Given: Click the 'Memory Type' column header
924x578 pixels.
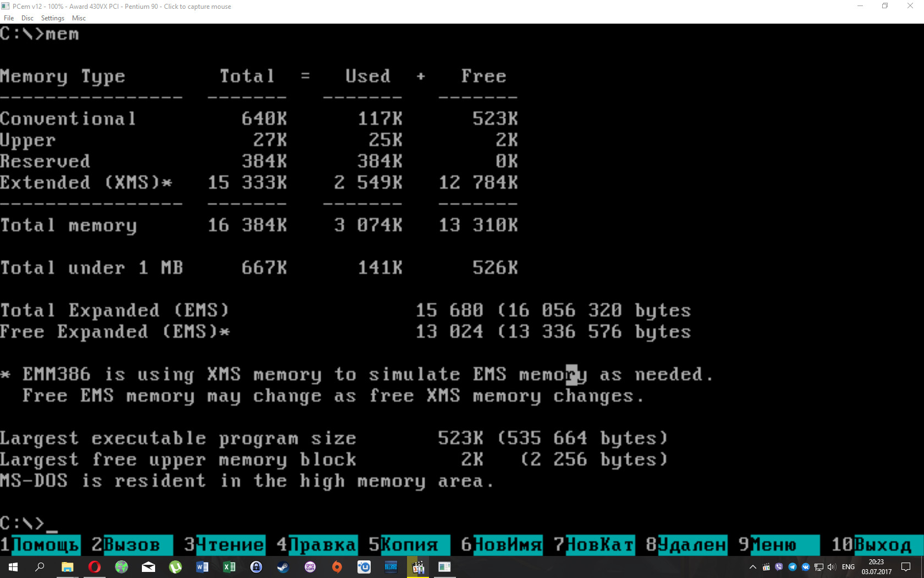Looking at the screenshot, I should pyautogui.click(x=63, y=77).
